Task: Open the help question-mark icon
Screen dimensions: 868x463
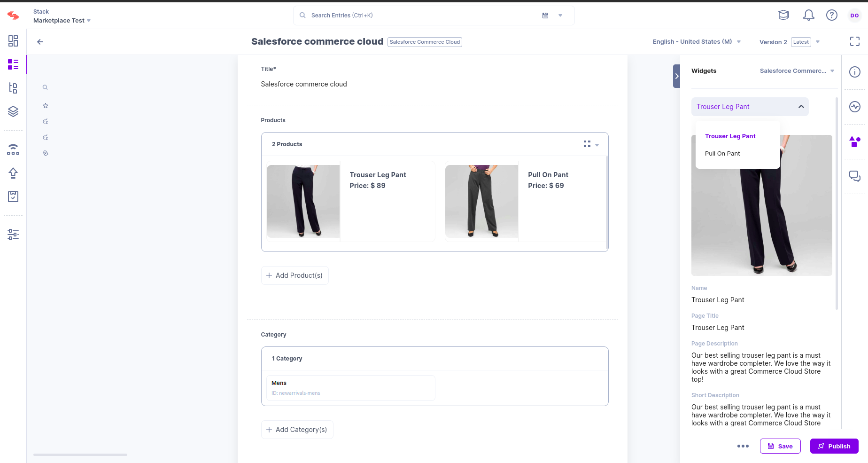Action: (832, 15)
